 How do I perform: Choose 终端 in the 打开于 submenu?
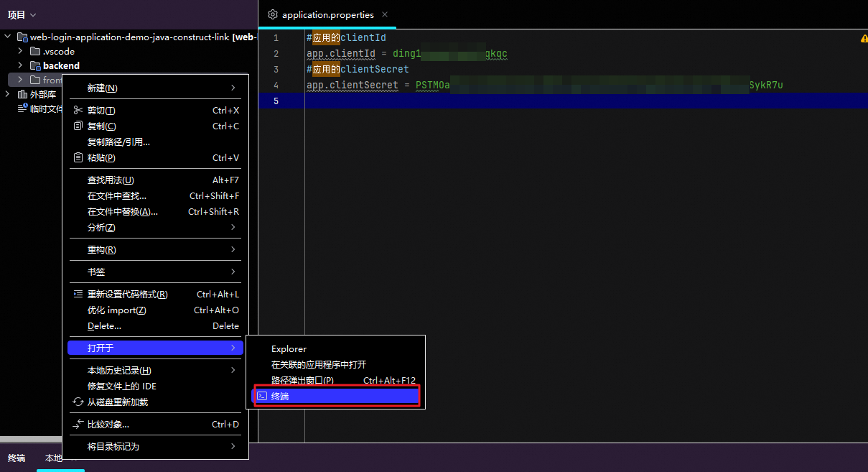336,396
